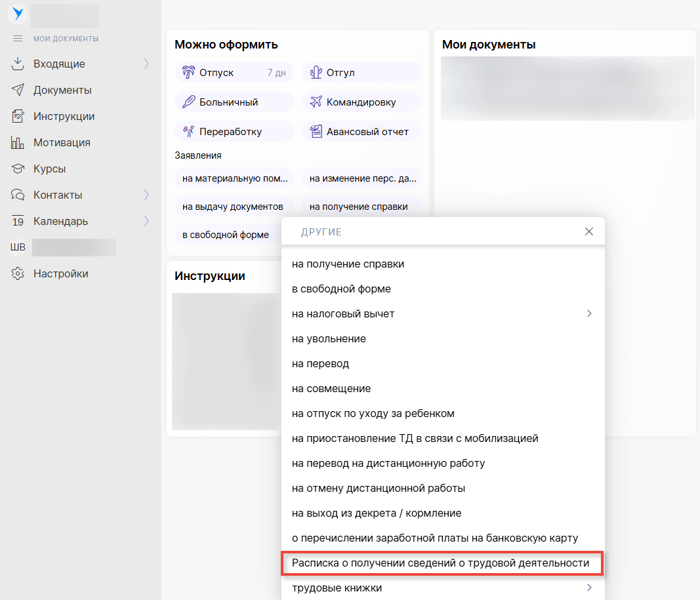Expand the Контакты sidebar chevron
The image size is (700, 600).
(x=146, y=195)
